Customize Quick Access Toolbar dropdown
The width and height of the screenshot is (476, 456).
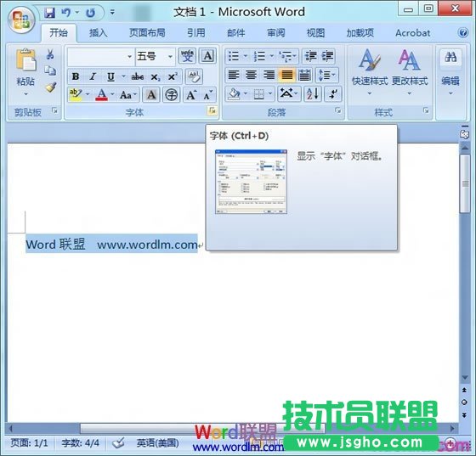point(112,13)
